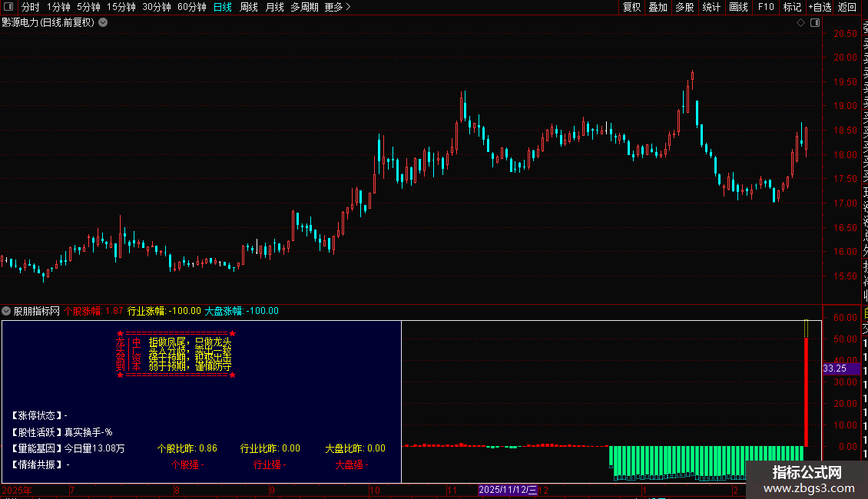Click the 50.00 indicator axis label
Screen dimensions: 868x499
[x=845, y=339]
